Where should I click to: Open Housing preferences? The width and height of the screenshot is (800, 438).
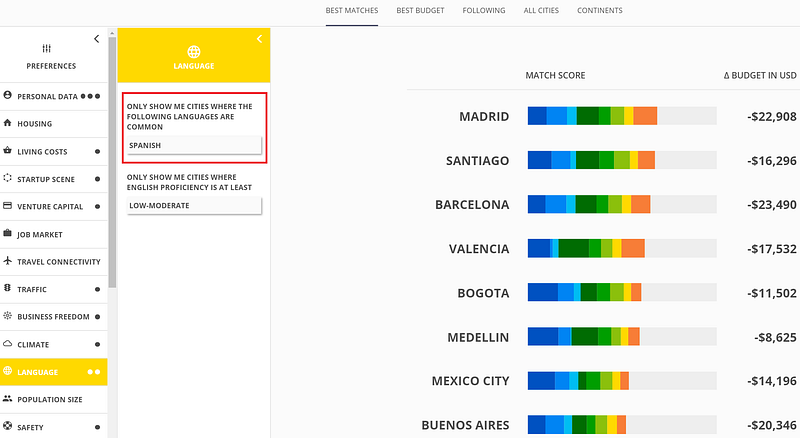(x=54, y=124)
